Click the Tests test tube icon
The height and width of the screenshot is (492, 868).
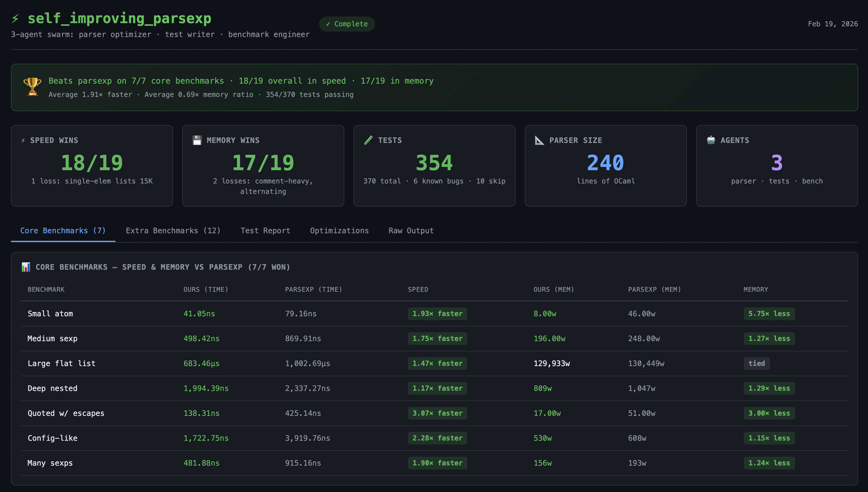click(369, 140)
